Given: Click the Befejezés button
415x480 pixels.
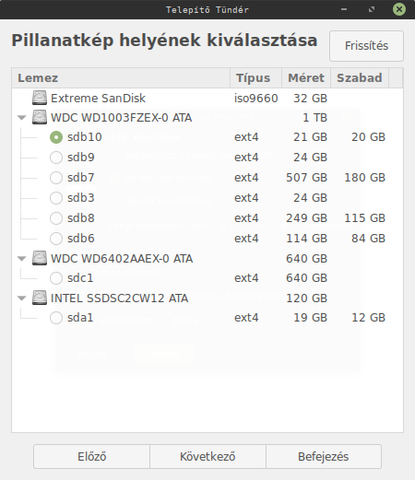Looking at the screenshot, I should click(323, 456).
